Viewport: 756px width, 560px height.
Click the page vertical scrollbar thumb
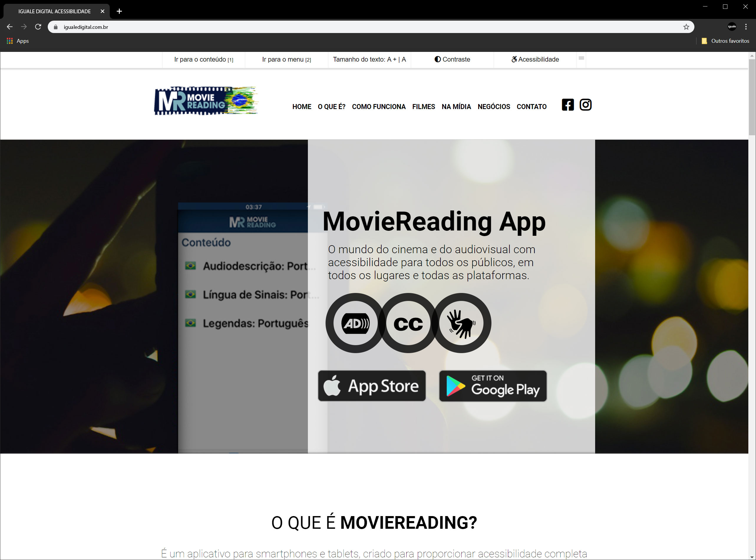click(752, 97)
